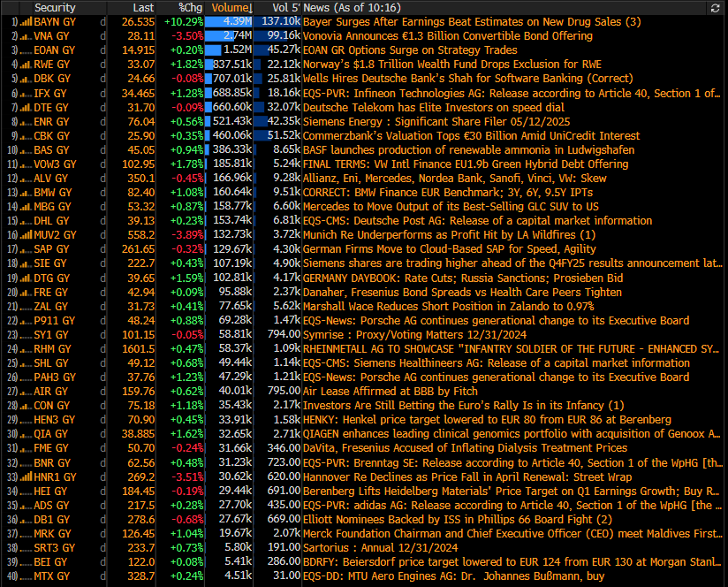Click the signal bars icon beside MUV2 GY

(26, 235)
